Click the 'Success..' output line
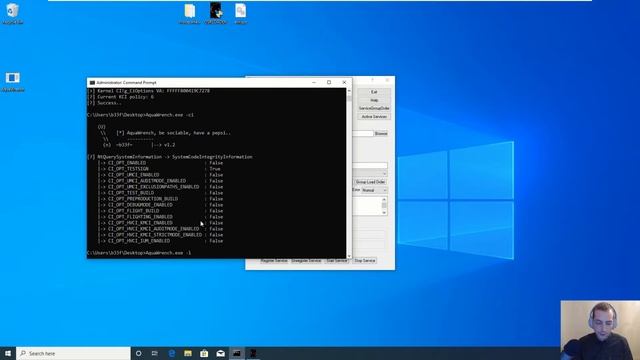This screenshot has width=640, height=360. coord(104,103)
